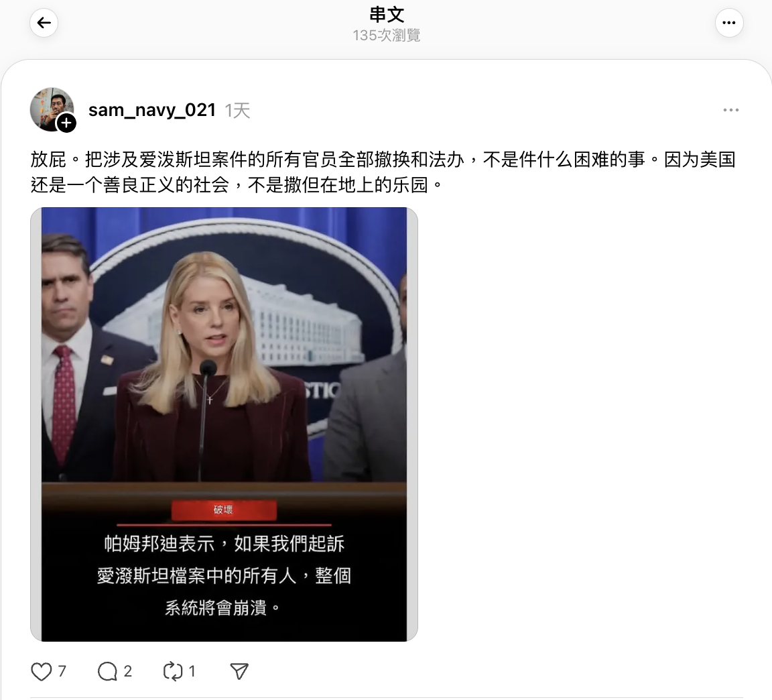Open the post's more options ellipsis
Viewport: 772px width, 700px height.
(730, 110)
